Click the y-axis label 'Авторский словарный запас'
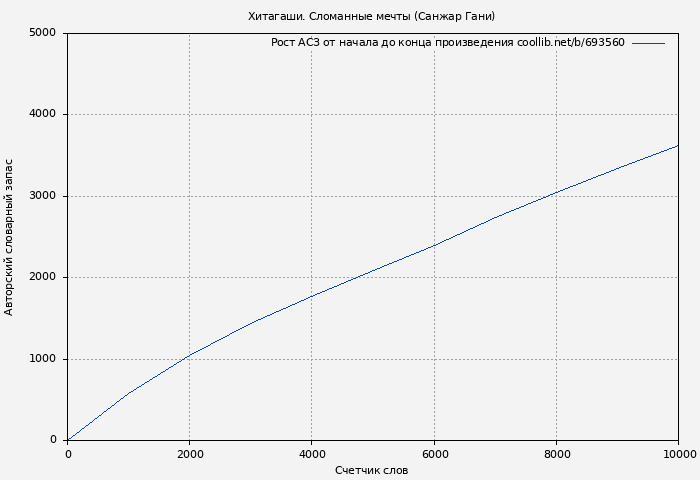This screenshot has height=480, width=700. (x=10, y=237)
